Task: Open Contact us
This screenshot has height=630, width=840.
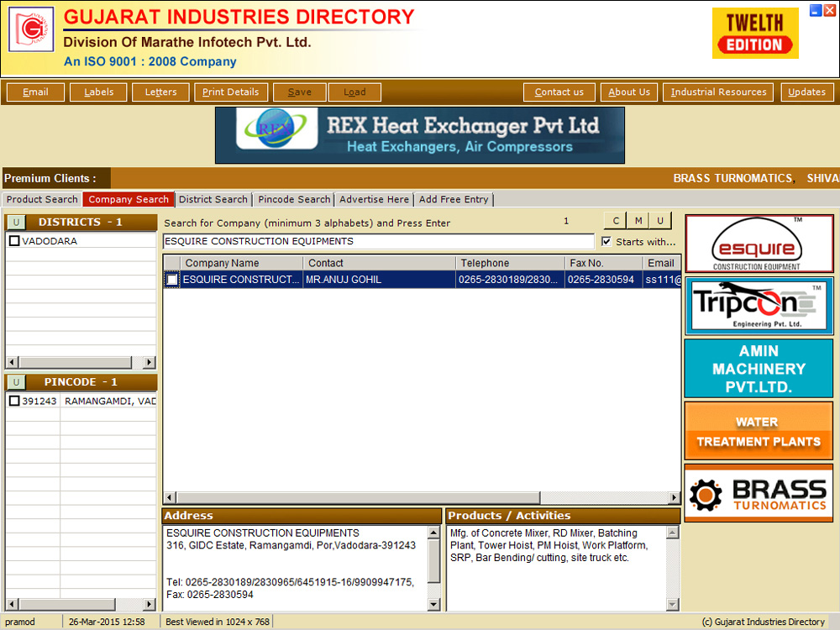Action: [x=559, y=92]
